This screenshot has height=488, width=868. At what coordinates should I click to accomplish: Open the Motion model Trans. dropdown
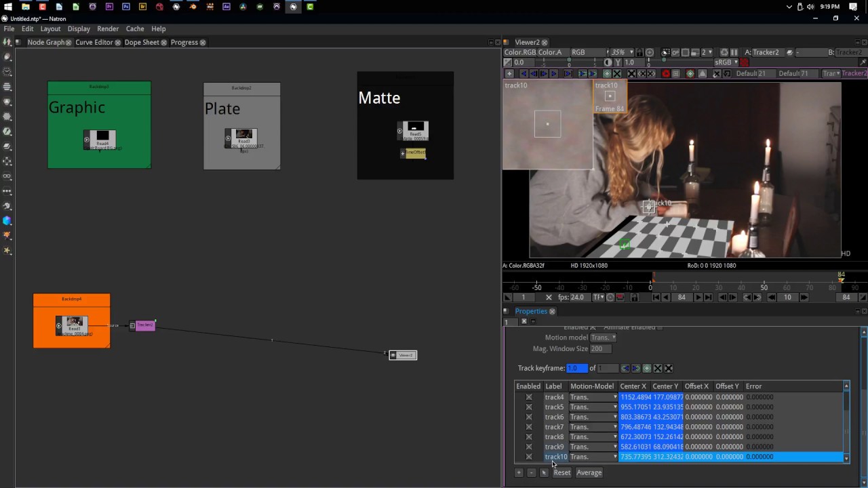pyautogui.click(x=603, y=338)
